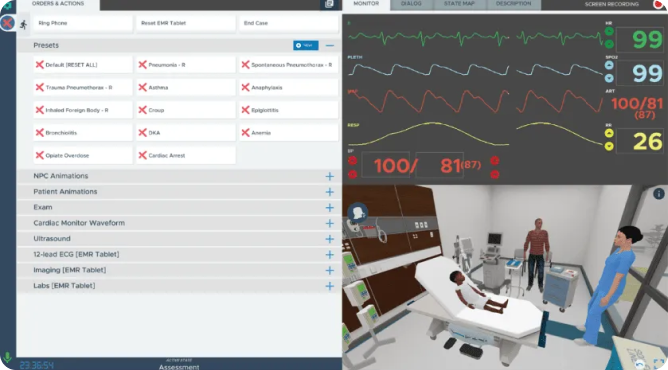
Task: Click the copy icon beside Orders & Actions
Action: click(x=329, y=4)
